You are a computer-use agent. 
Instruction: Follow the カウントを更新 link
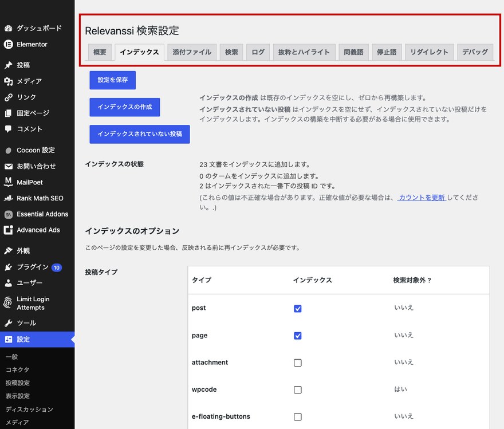tap(422, 198)
